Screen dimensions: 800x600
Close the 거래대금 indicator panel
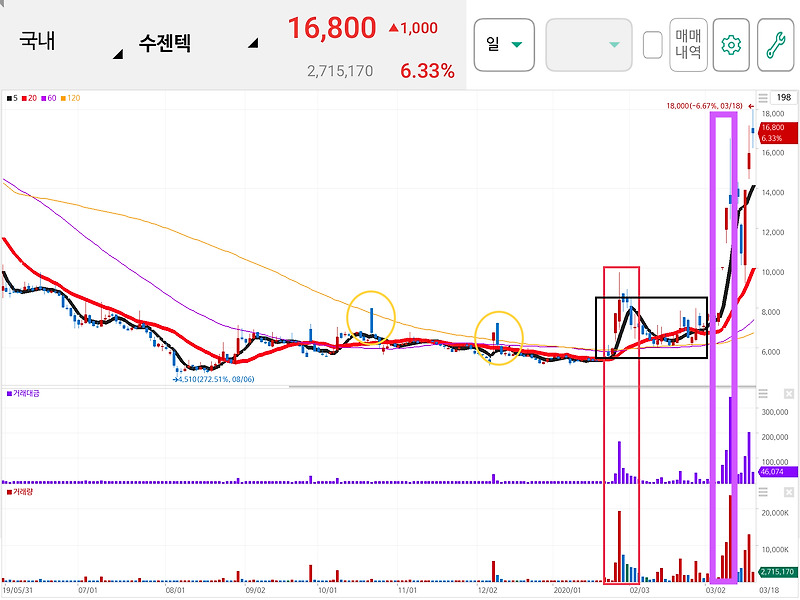pyautogui.click(x=788, y=393)
